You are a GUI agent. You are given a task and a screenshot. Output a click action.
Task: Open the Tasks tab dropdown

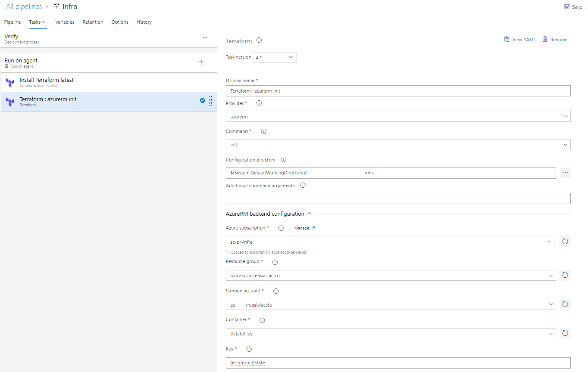38,22
